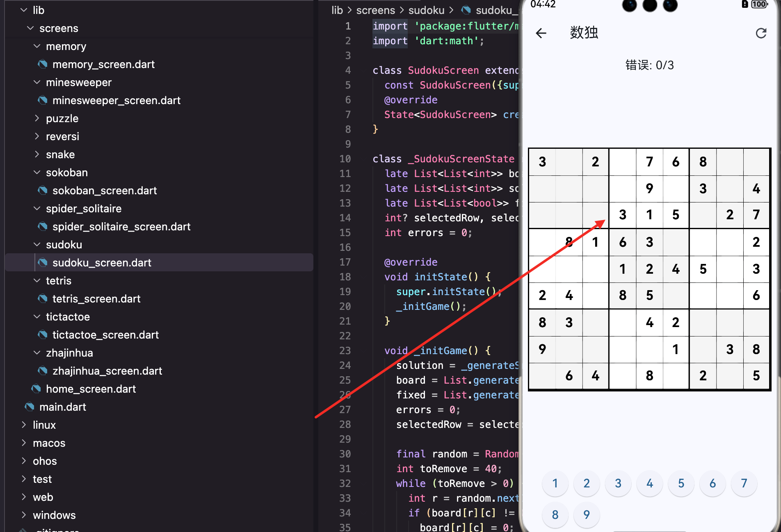Open tetris_screen.dart file
The image size is (781, 532).
pyautogui.click(x=96, y=299)
